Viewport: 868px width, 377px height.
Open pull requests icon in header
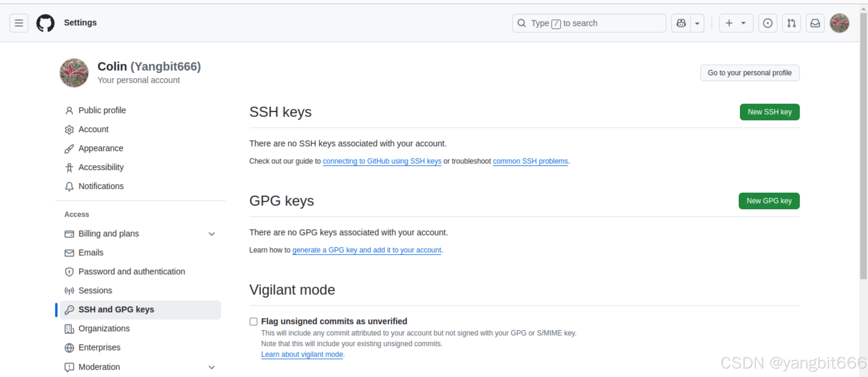coord(791,23)
